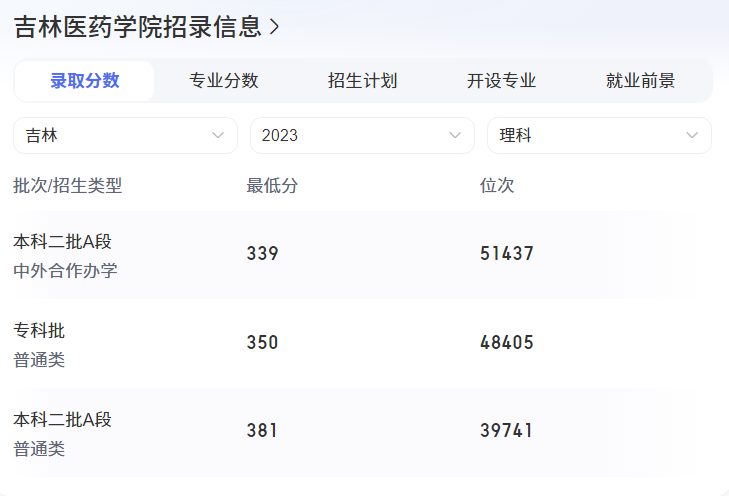Click the score 350

coord(263,343)
